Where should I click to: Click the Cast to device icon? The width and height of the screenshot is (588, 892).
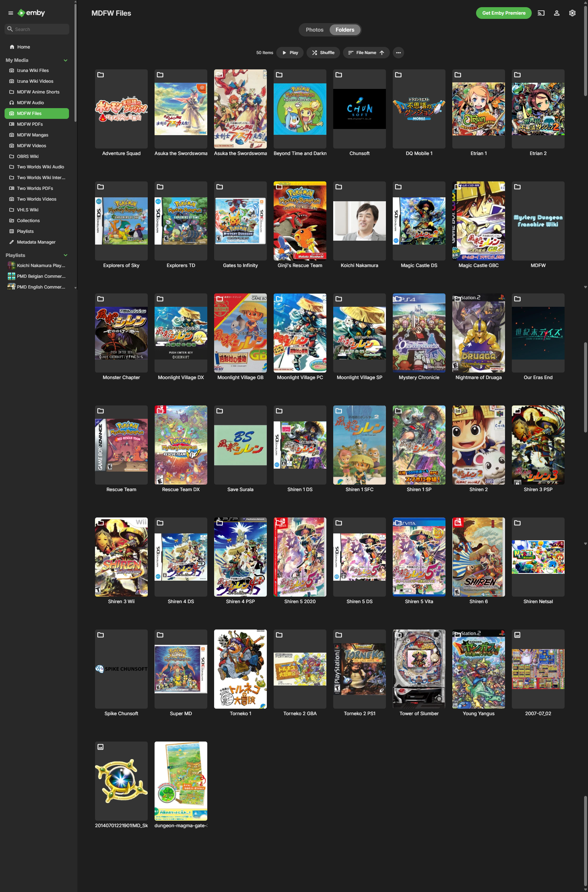541,13
